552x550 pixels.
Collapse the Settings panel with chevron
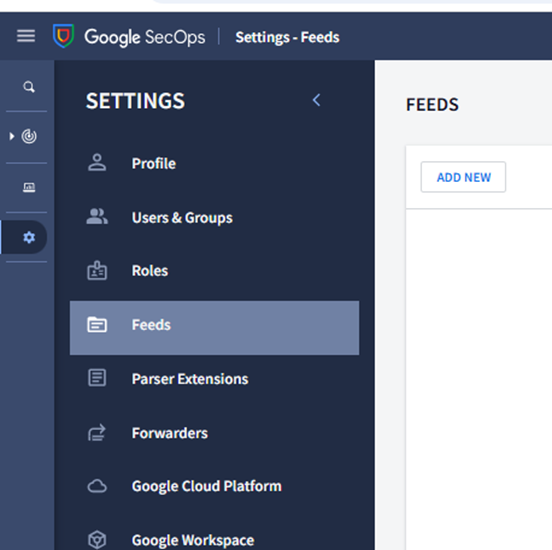point(316,100)
